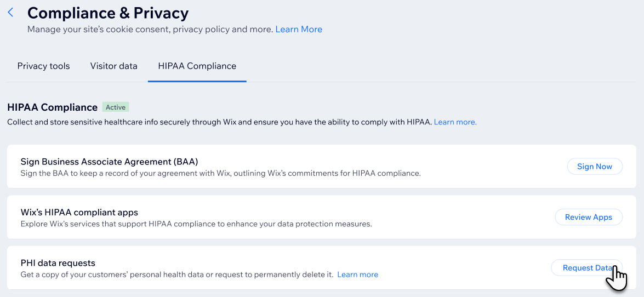Click the Sign Business Associate Agreement heading
Screen dimensions: 644x297
109,162
